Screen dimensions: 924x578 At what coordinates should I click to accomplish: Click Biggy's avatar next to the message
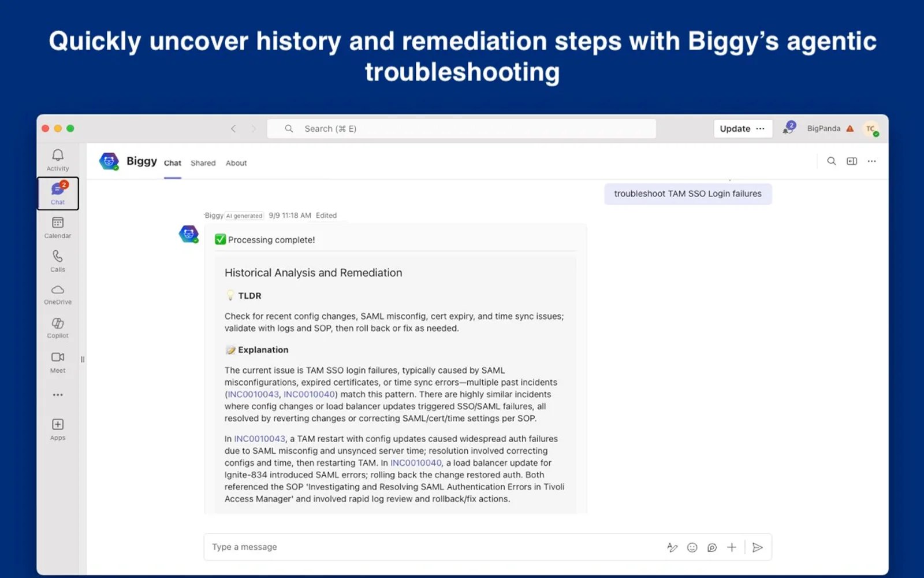[189, 234]
